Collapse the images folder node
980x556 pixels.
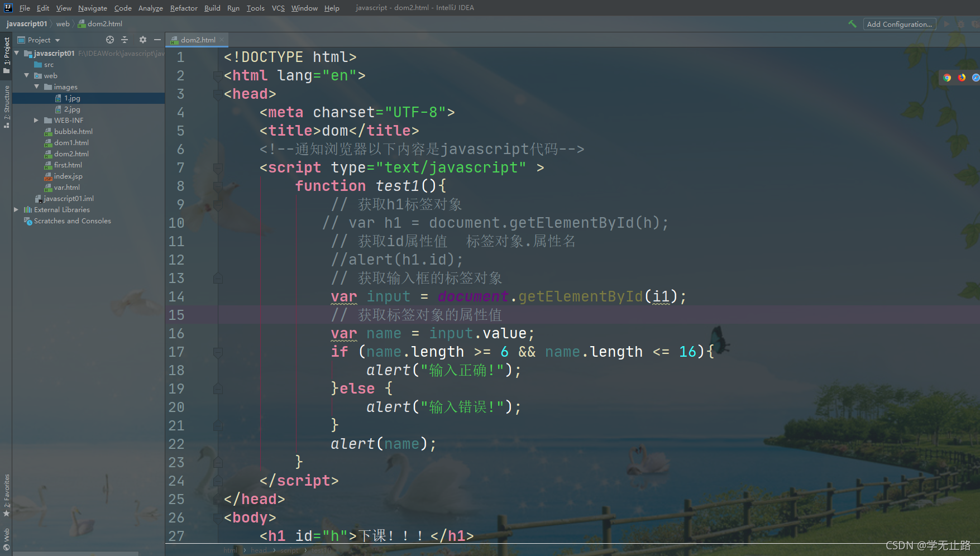click(x=37, y=87)
